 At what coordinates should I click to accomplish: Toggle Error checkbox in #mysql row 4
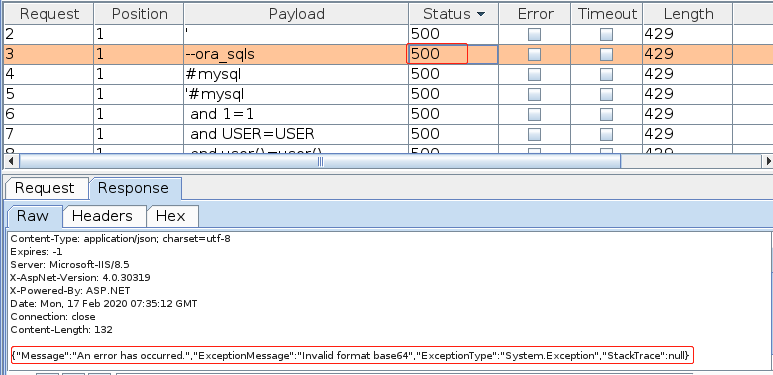point(534,74)
